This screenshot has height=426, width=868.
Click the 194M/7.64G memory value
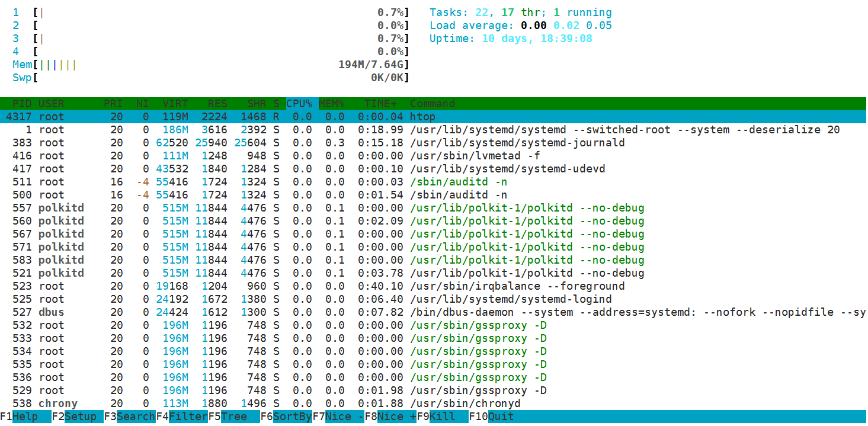point(371,65)
